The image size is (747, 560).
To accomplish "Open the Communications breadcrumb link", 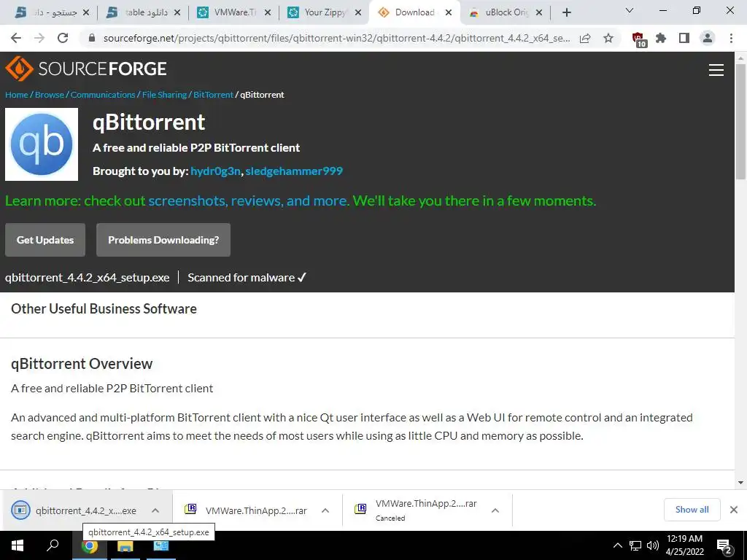I will tap(103, 95).
